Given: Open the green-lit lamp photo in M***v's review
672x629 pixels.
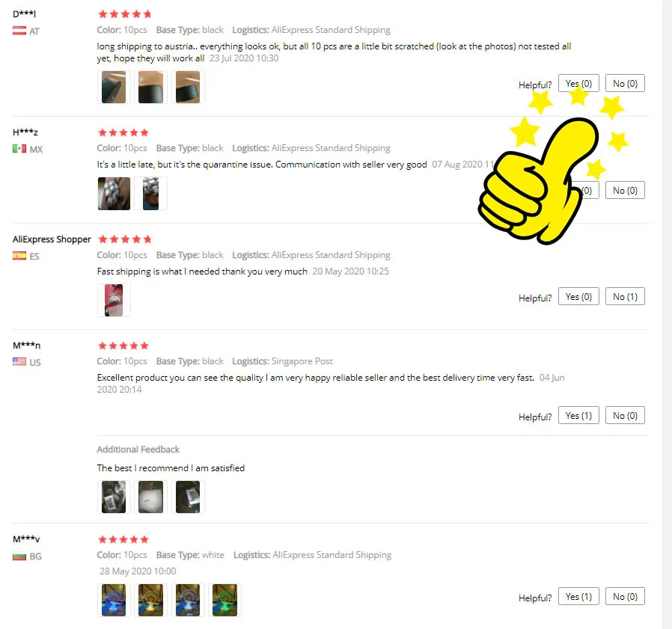Looking at the screenshot, I should click(x=224, y=600).
